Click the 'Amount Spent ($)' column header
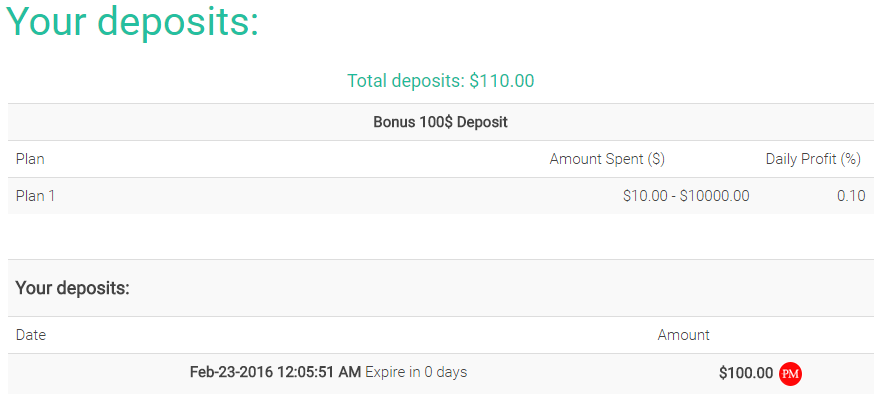Viewport: 894px width, 400px height. (x=607, y=159)
